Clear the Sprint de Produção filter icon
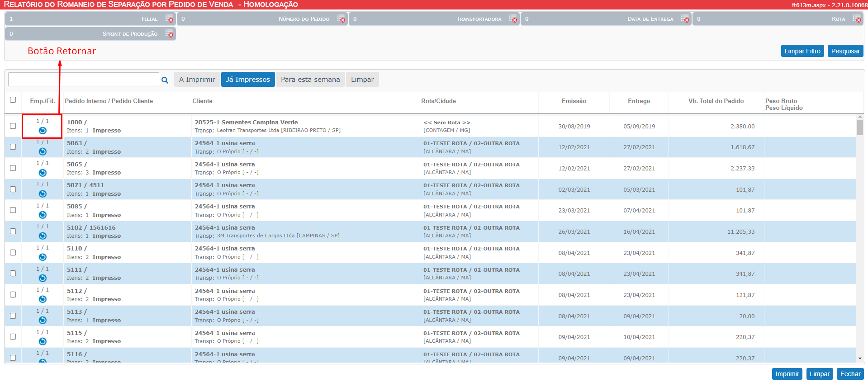 [x=169, y=33]
